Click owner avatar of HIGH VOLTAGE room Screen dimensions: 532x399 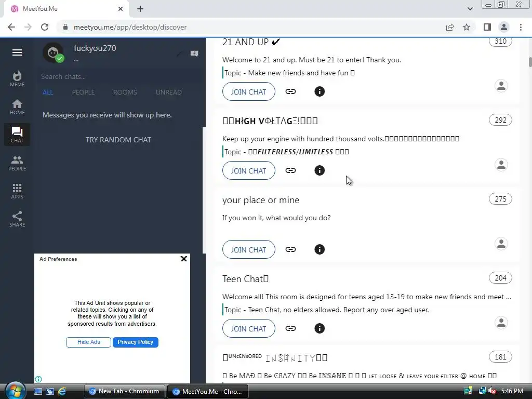501,165
